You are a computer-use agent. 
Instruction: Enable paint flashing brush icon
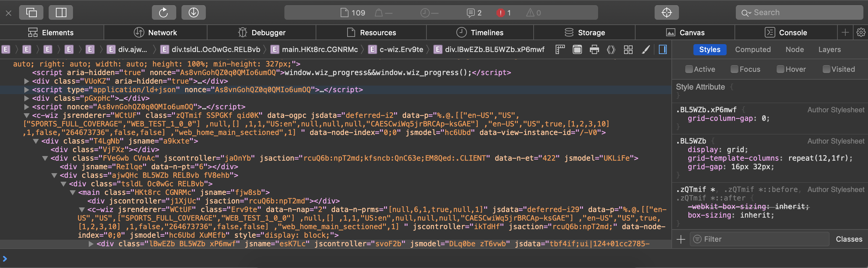tap(645, 50)
